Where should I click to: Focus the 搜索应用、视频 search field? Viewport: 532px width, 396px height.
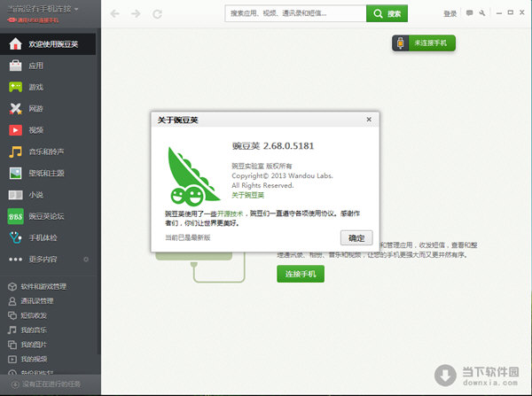coord(295,13)
